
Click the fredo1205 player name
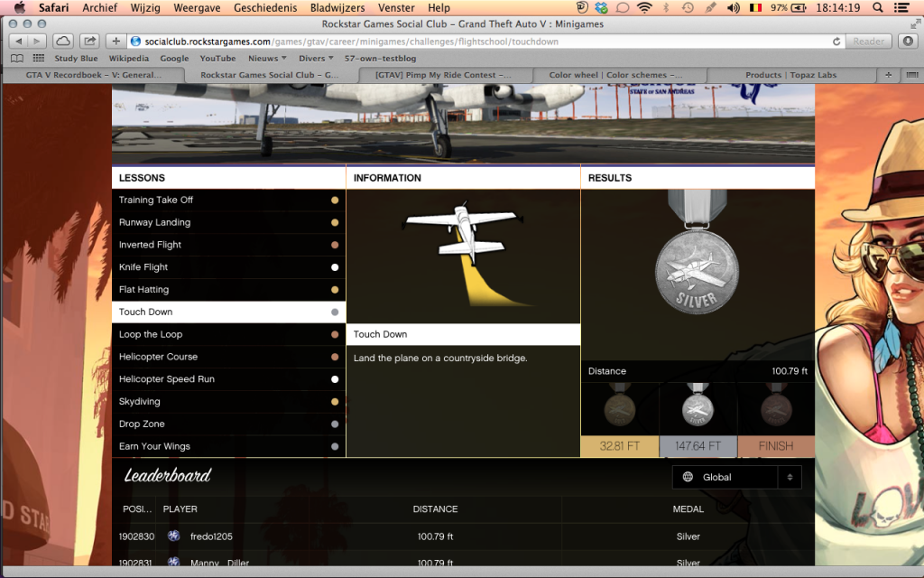pyautogui.click(x=211, y=536)
